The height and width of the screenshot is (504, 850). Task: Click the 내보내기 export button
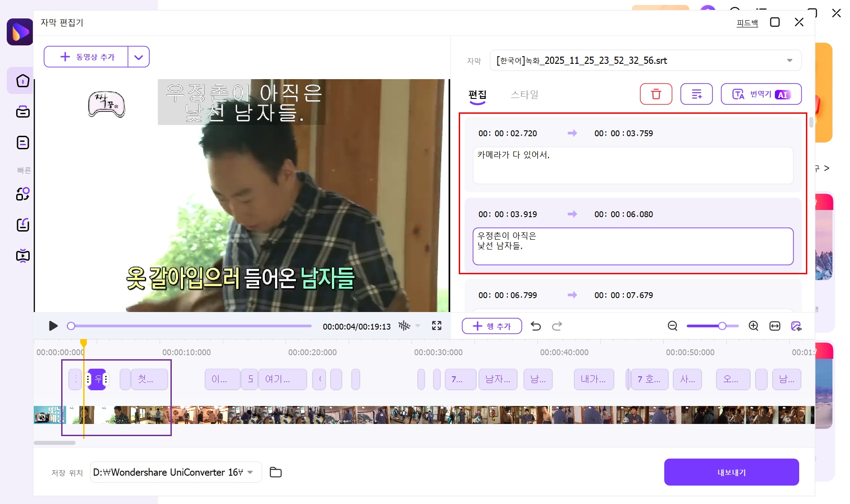(731, 472)
